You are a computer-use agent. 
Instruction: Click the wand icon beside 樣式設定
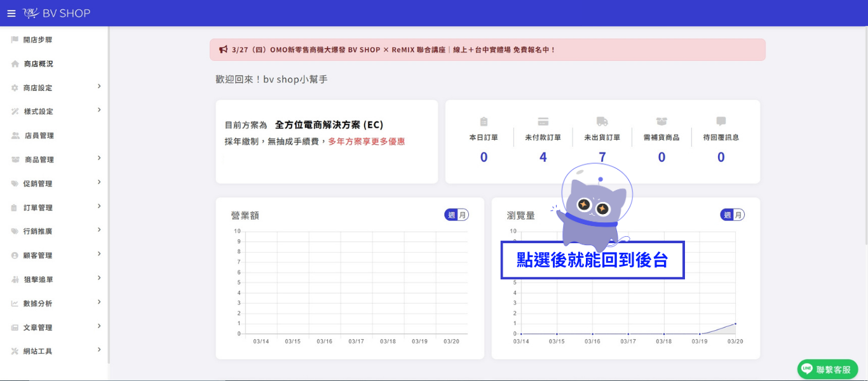(x=15, y=112)
